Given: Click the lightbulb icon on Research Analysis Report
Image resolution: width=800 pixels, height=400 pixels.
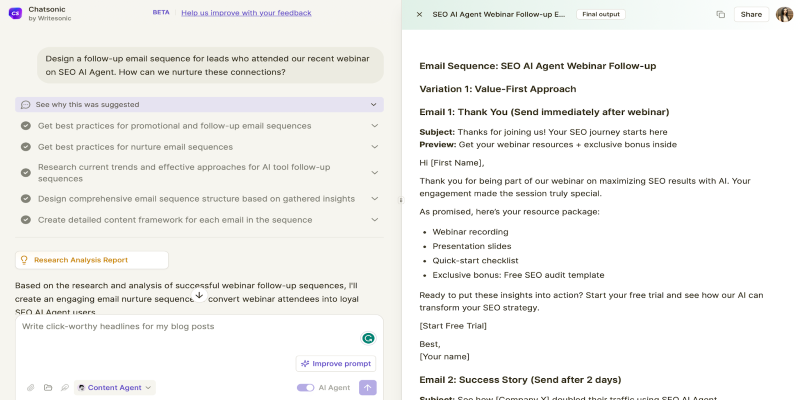Looking at the screenshot, I should tap(23, 260).
